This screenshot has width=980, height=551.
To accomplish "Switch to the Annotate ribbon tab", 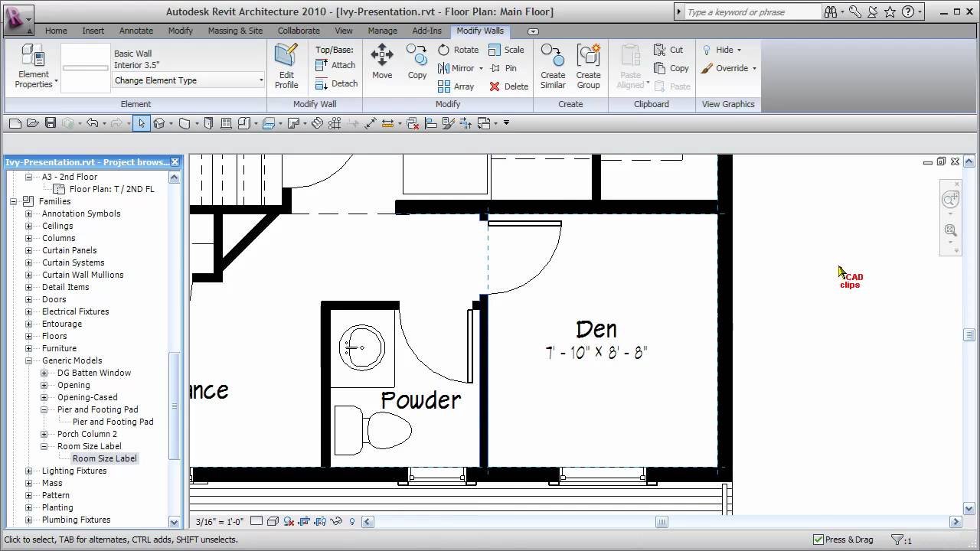I will pos(136,31).
